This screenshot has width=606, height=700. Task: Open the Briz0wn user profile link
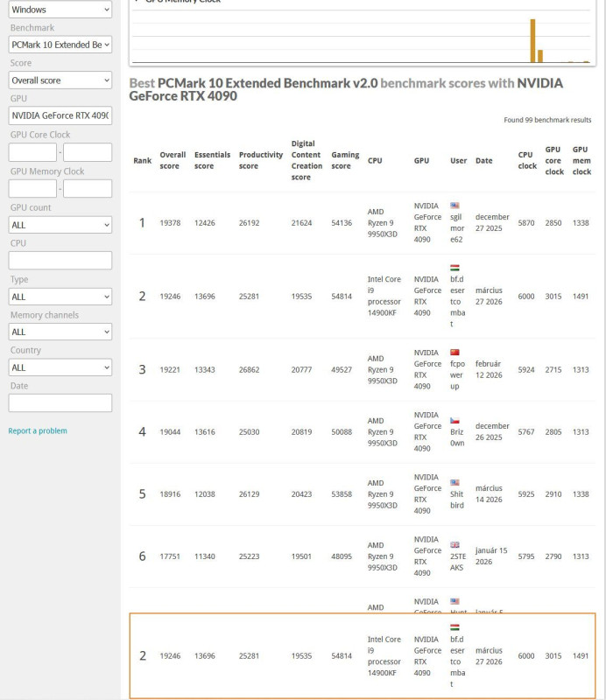click(457, 437)
